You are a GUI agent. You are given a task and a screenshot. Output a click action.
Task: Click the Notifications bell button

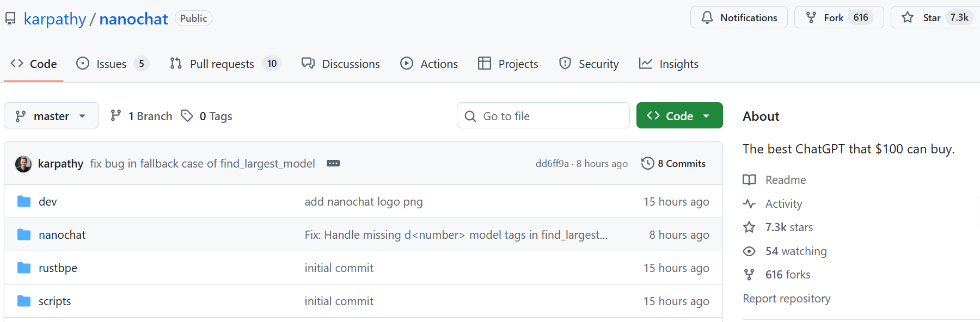point(739,18)
